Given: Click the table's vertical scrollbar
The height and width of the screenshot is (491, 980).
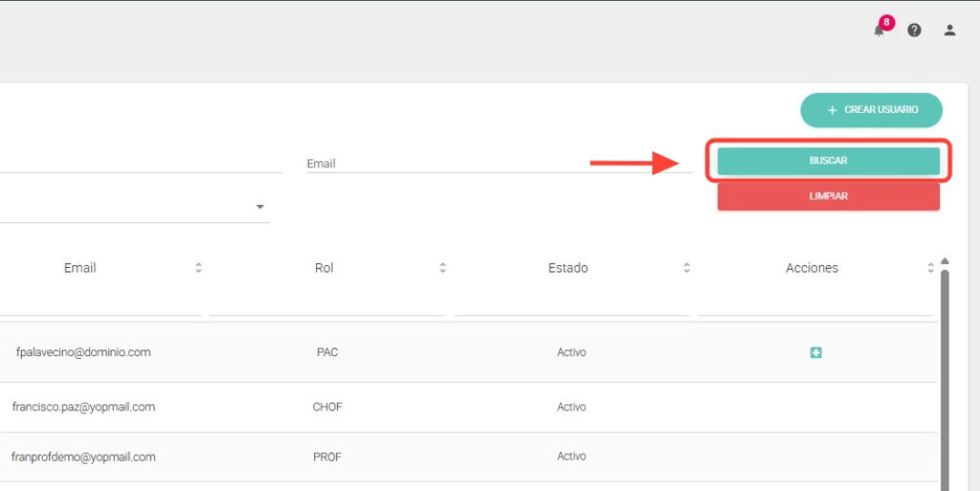Looking at the screenshot, I should click(946, 383).
